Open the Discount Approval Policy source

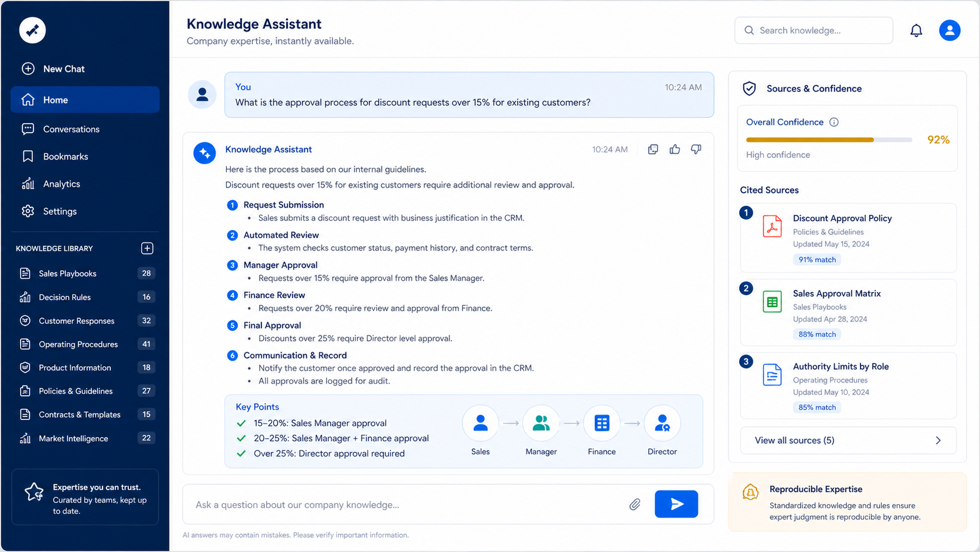[x=848, y=238]
